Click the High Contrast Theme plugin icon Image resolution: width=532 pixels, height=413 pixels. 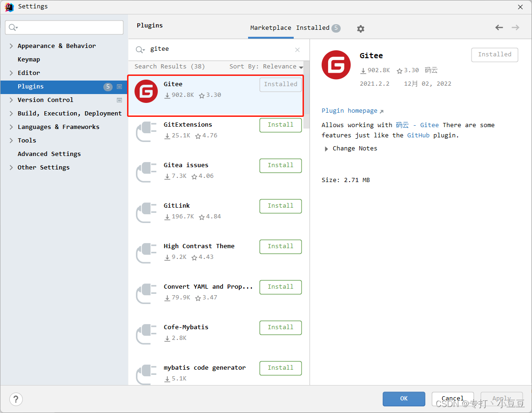point(146,253)
